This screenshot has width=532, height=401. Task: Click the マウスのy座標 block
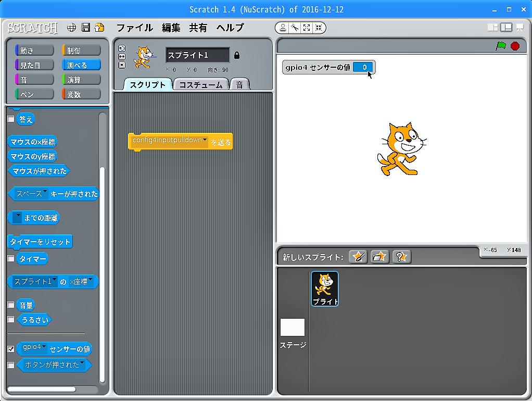coord(33,156)
